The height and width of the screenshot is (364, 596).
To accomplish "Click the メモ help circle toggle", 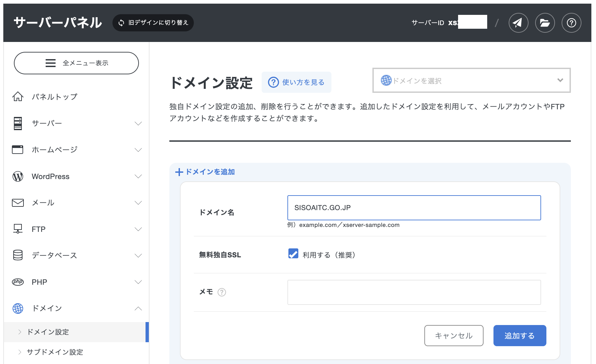I will [x=222, y=292].
